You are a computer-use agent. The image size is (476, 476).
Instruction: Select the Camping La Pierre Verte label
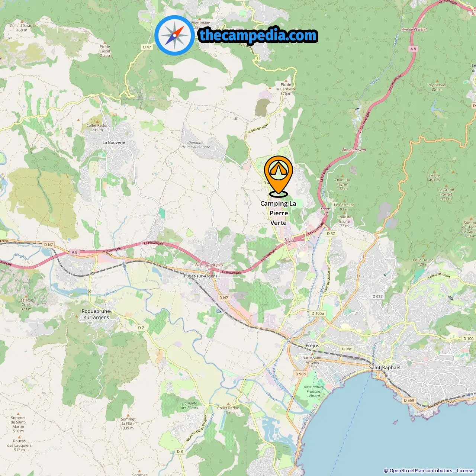[x=278, y=213]
